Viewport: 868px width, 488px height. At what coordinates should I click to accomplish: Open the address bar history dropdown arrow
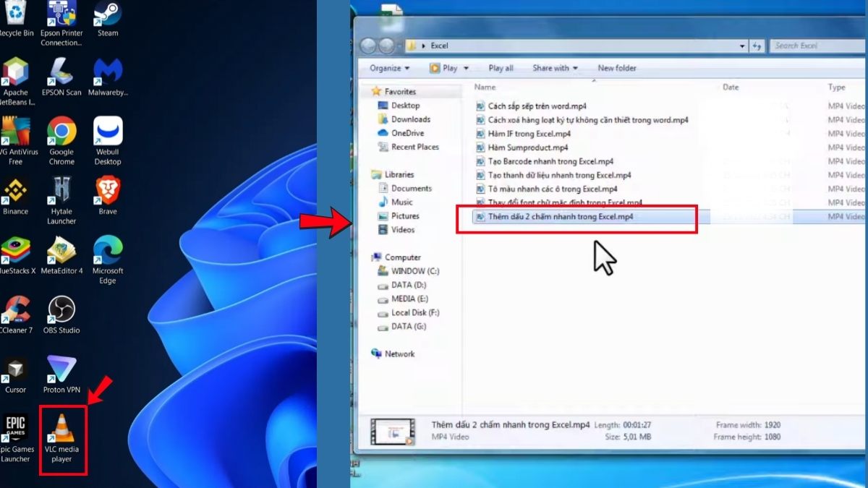coord(743,46)
